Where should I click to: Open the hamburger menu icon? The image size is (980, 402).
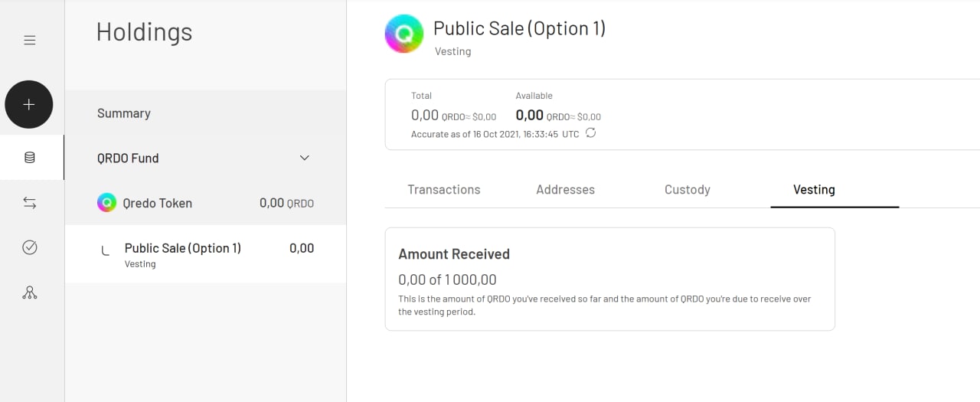click(x=30, y=40)
